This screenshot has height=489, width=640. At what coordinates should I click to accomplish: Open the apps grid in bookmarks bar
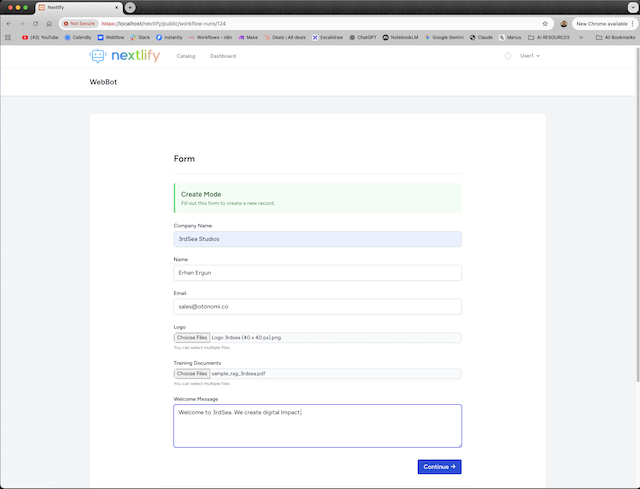[x=8, y=37]
